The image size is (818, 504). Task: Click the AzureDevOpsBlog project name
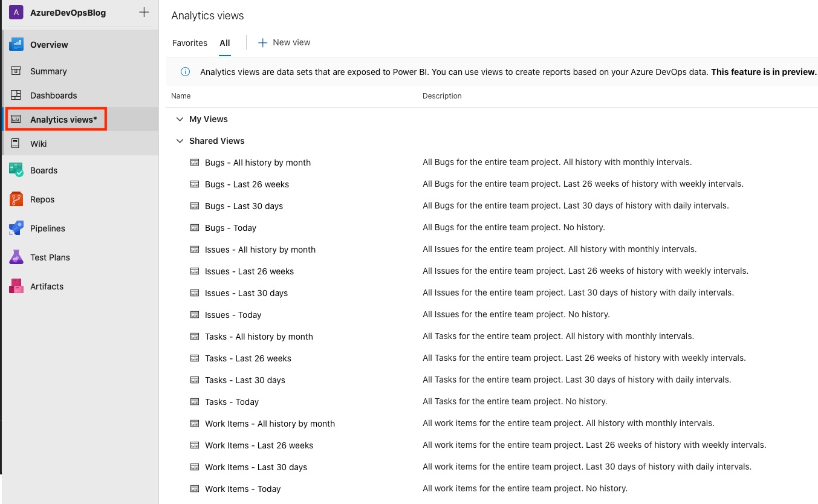[x=68, y=13]
